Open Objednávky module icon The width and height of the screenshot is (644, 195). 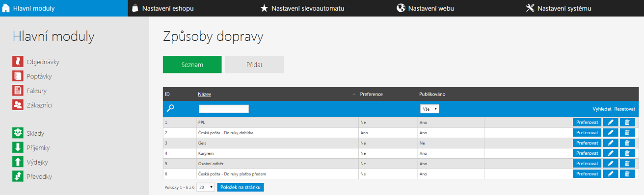(18, 62)
